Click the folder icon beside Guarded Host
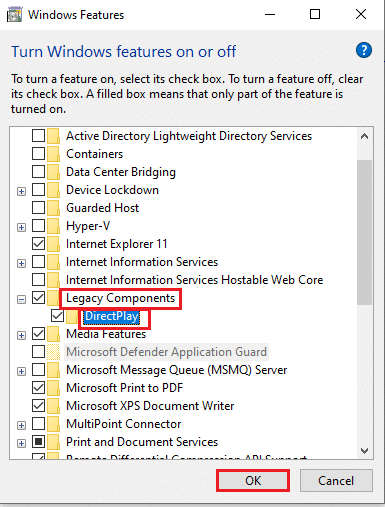Image resolution: width=385 pixels, height=507 pixels. [53, 208]
